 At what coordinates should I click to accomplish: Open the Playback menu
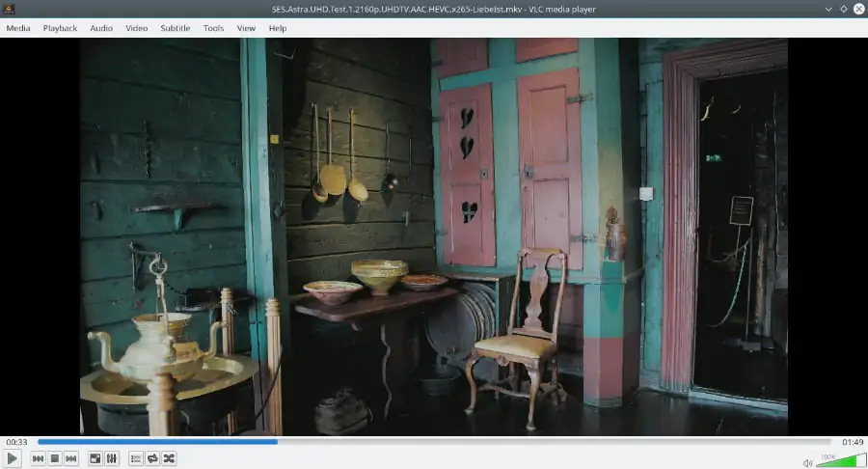pos(60,28)
